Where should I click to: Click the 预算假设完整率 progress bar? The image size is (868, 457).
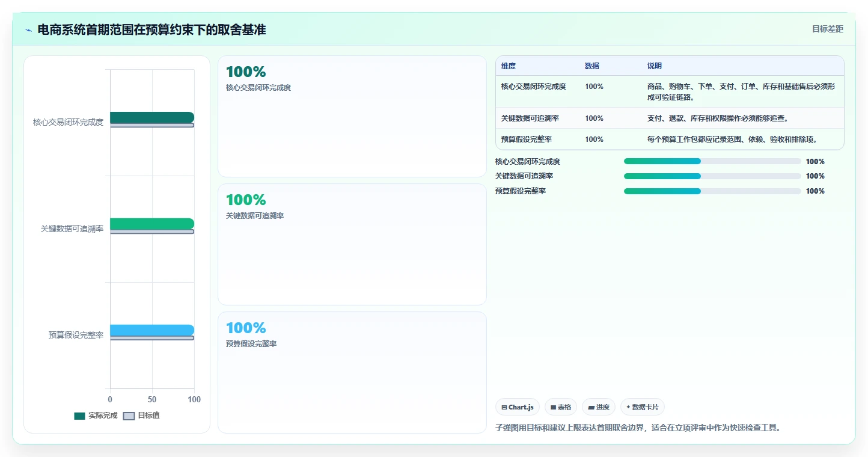coord(712,191)
